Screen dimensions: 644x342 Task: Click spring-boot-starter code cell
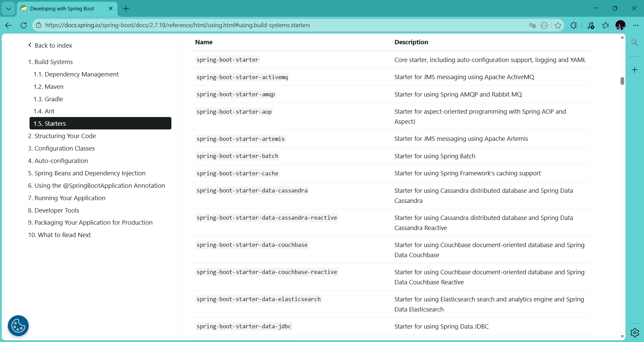point(227,60)
